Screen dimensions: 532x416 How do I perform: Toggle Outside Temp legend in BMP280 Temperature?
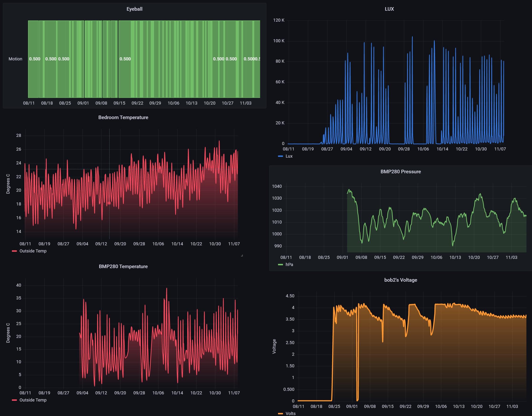[33, 400]
